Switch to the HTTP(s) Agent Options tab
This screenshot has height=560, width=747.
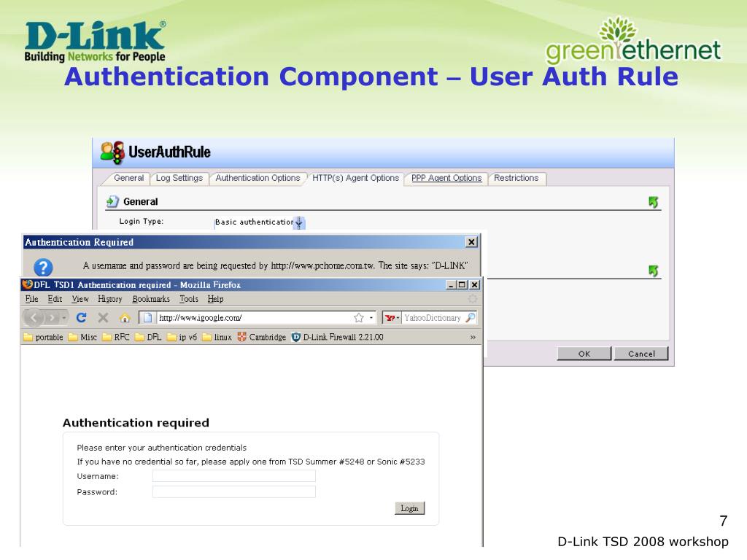tap(355, 178)
